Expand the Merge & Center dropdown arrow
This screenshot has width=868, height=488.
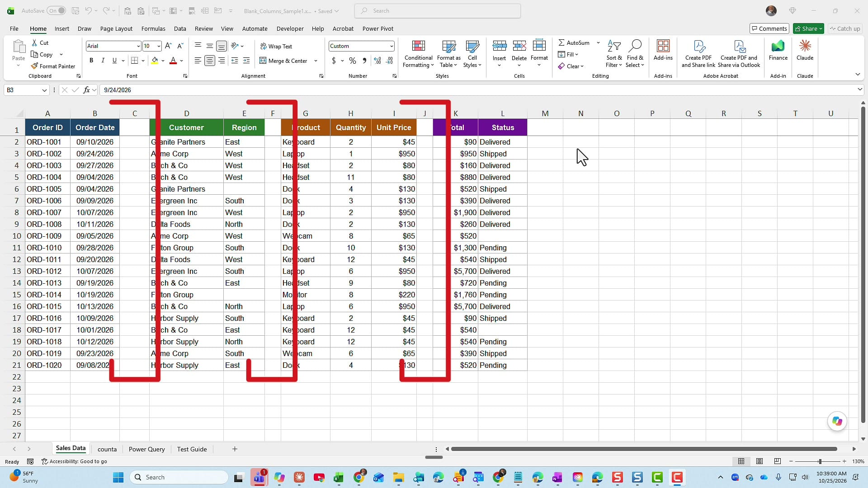tap(316, 61)
